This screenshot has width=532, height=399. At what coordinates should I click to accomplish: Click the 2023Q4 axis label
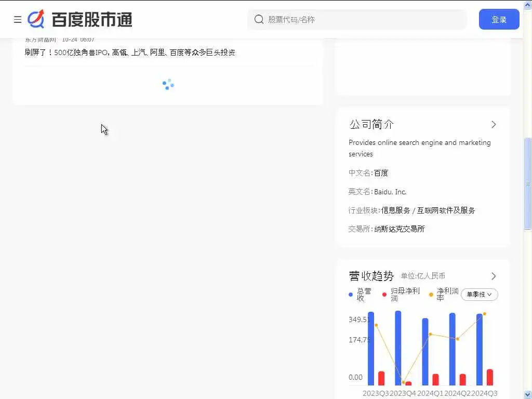[403, 393]
